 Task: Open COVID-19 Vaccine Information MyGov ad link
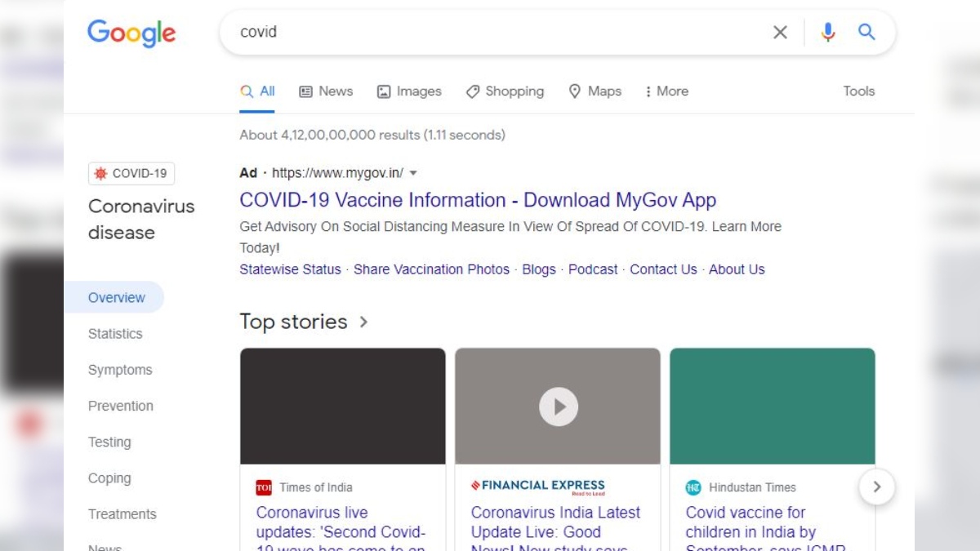tap(478, 200)
